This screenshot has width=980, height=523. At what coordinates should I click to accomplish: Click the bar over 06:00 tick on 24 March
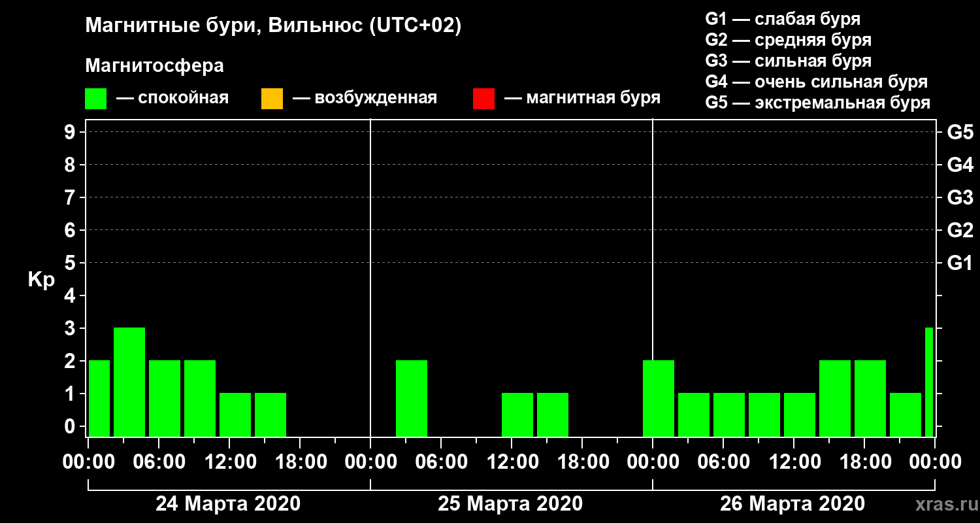[x=165, y=398]
